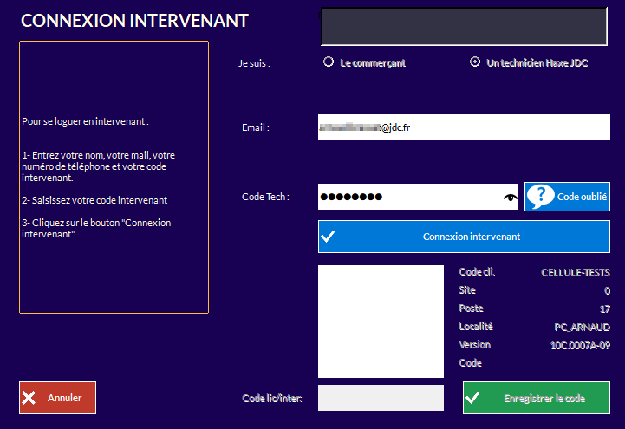Toggle password visibility with the eye icon
This screenshot has width=625, height=429.
[x=511, y=198]
